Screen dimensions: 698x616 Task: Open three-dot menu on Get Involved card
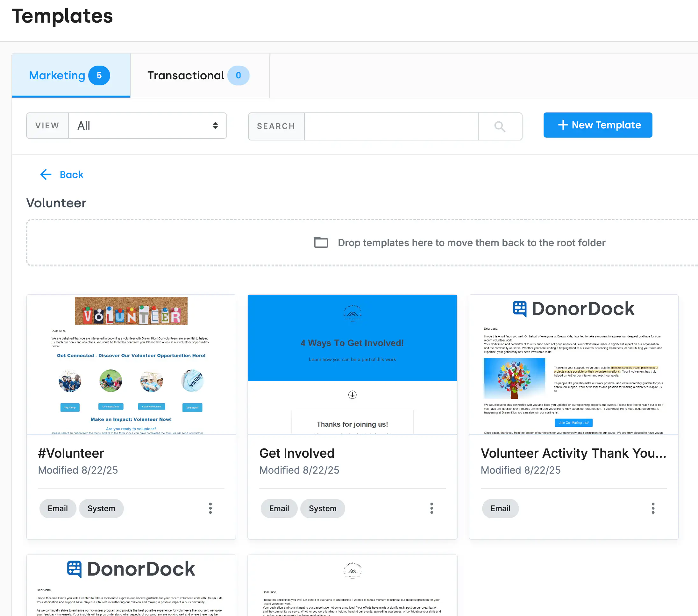432,508
